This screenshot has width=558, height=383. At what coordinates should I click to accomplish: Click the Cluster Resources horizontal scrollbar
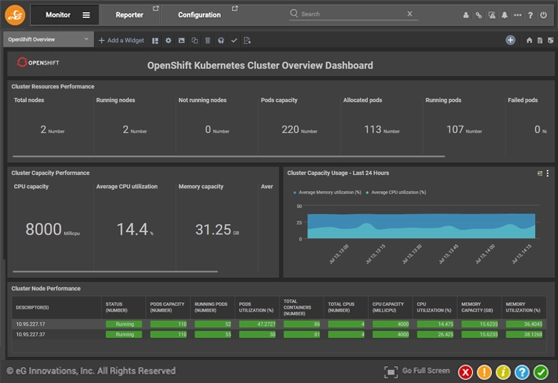228,156
